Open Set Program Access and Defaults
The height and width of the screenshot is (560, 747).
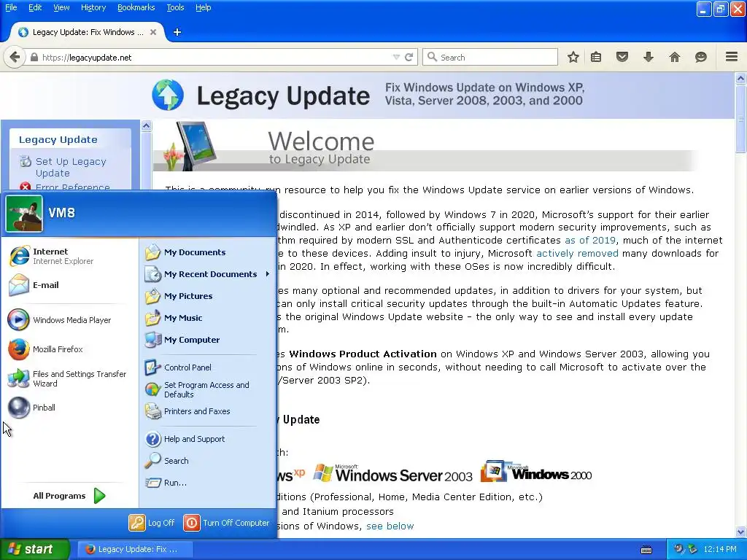[208, 389]
